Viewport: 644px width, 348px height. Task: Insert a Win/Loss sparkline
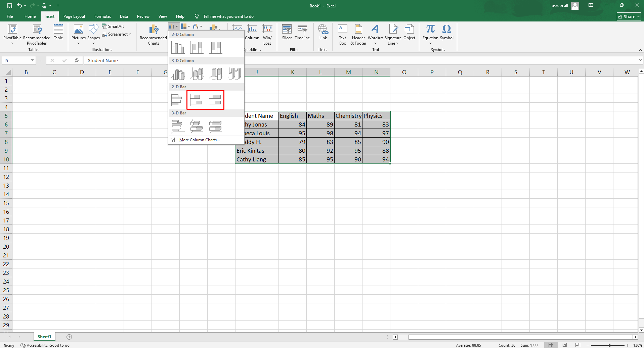tap(267, 34)
